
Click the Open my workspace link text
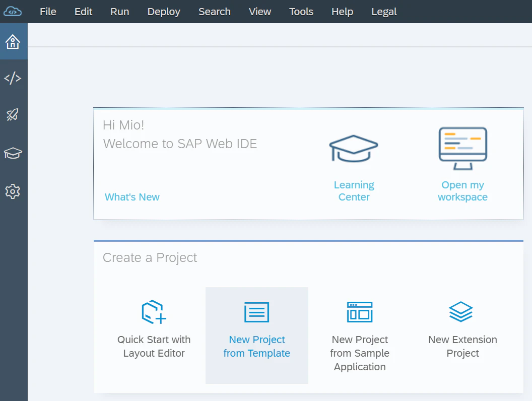pos(463,191)
